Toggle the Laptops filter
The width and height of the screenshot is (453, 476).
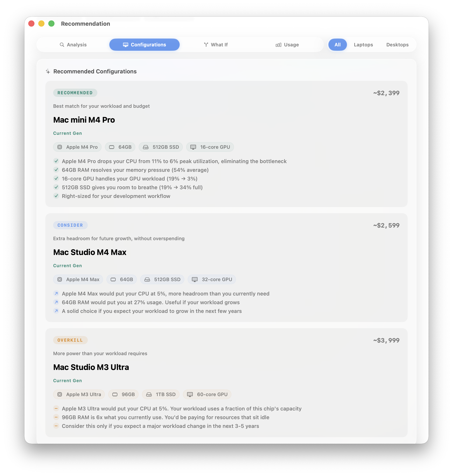(x=363, y=45)
